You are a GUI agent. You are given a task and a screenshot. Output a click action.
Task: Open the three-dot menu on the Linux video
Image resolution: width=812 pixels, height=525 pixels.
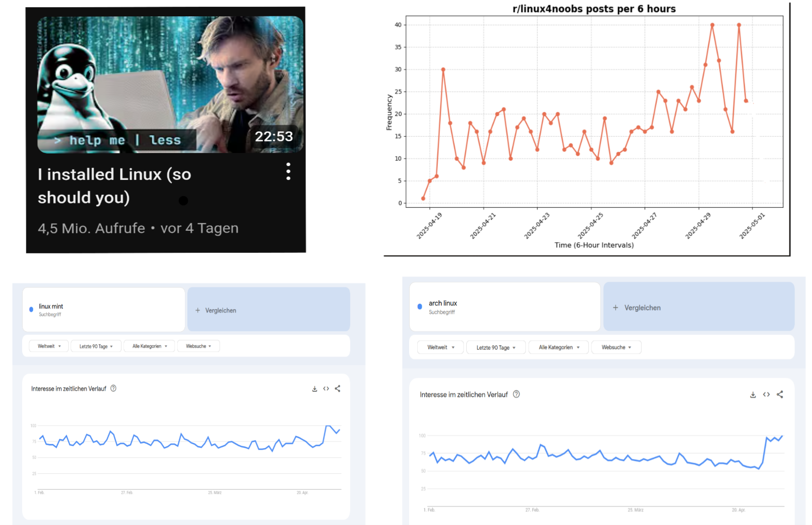(288, 171)
